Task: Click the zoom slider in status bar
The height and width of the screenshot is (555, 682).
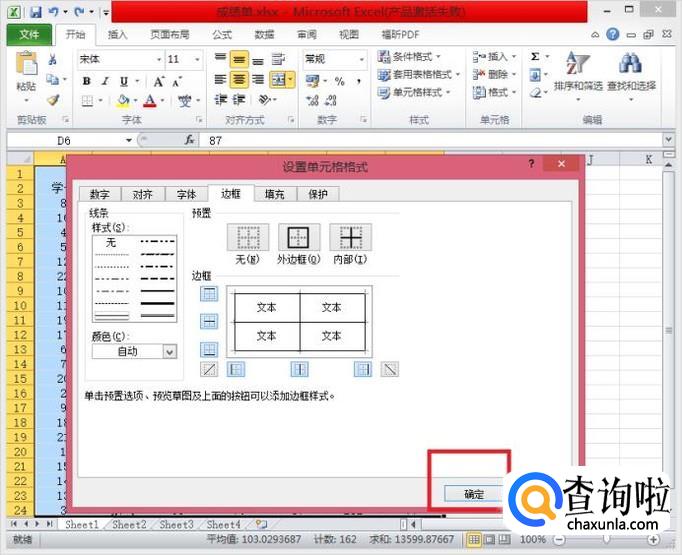Action: coord(606,540)
